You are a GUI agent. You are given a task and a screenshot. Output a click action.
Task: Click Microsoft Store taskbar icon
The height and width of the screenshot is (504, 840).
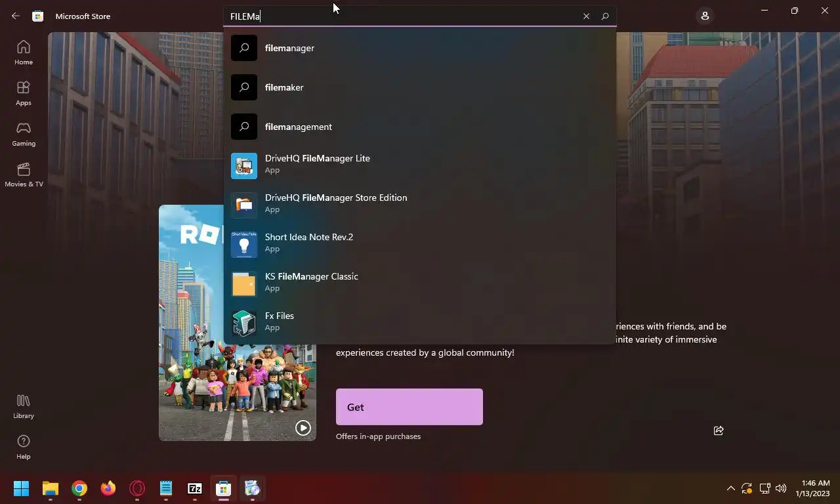coord(224,488)
